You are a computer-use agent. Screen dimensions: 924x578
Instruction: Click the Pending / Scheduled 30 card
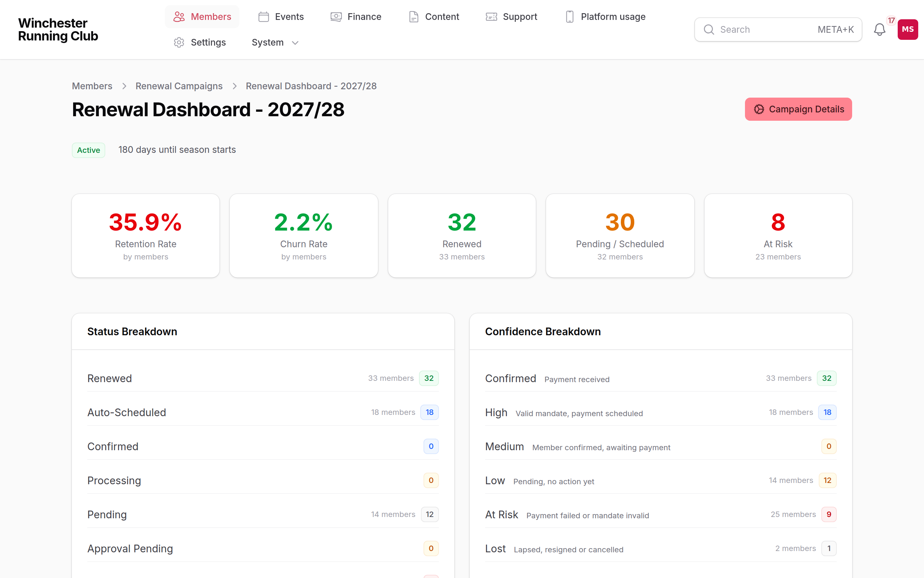pyautogui.click(x=620, y=235)
